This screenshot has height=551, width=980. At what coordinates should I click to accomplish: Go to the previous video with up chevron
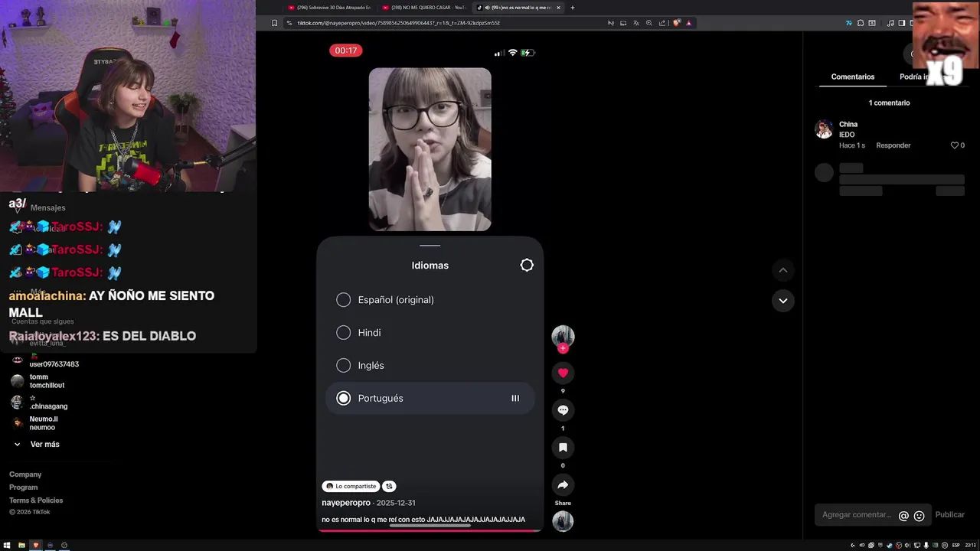[782, 270]
